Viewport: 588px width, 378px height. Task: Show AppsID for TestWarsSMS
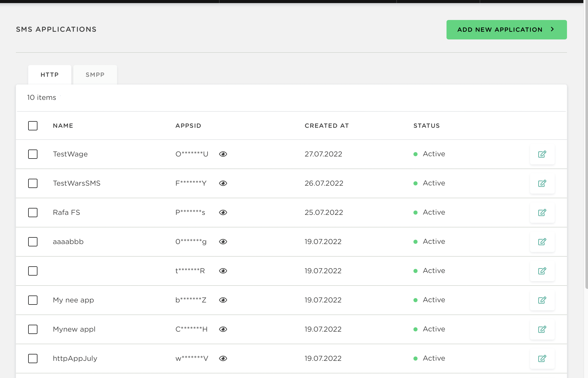(x=223, y=183)
